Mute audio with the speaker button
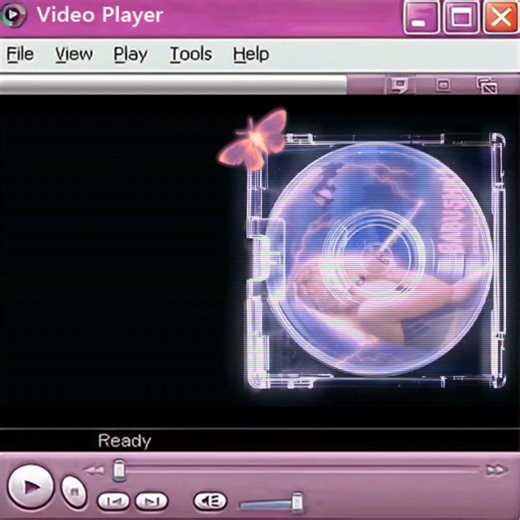This screenshot has width=520, height=520. pos(210,501)
